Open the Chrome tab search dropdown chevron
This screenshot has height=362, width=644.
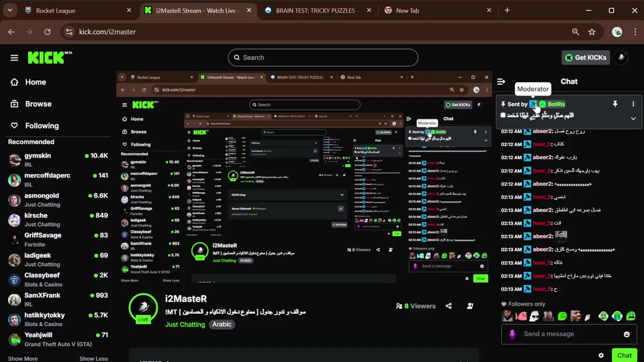click(10, 10)
